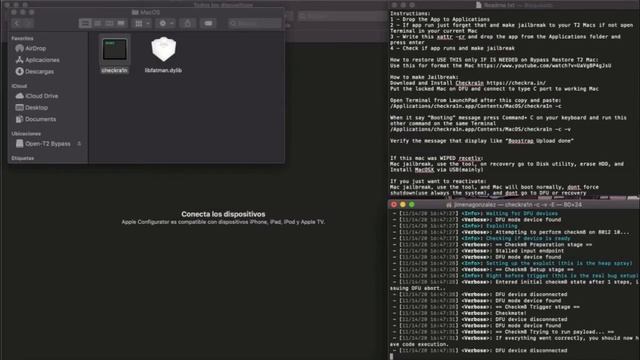Click the https://checkra.in/ link in Readme
Viewport: 640px width, 360px height.
(x=516, y=83)
